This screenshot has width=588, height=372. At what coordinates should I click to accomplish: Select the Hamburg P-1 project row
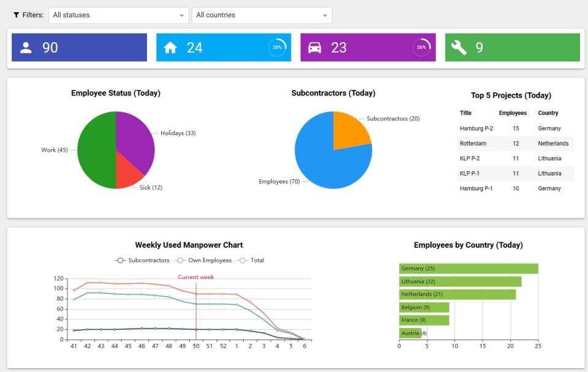pyautogui.click(x=515, y=188)
